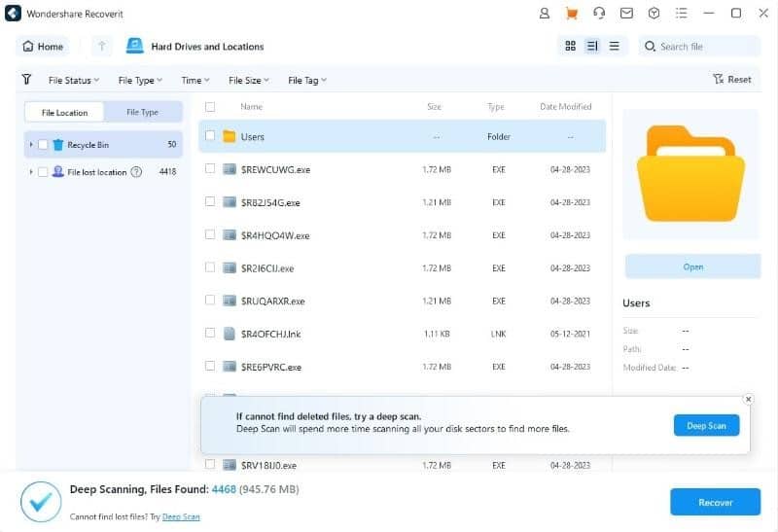Viewport: 778px width, 532px height.
Task: Check the $RV18IJ0.exe checkbox
Action: tap(210, 464)
